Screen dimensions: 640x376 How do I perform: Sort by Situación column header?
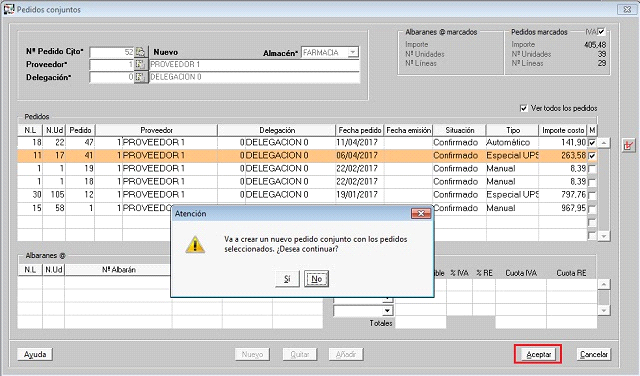click(x=460, y=130)
